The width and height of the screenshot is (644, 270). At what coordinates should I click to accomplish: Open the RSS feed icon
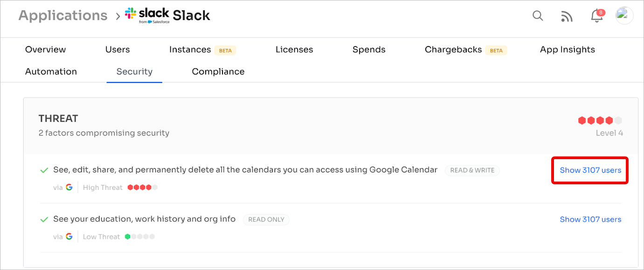(x=567, y=17)
